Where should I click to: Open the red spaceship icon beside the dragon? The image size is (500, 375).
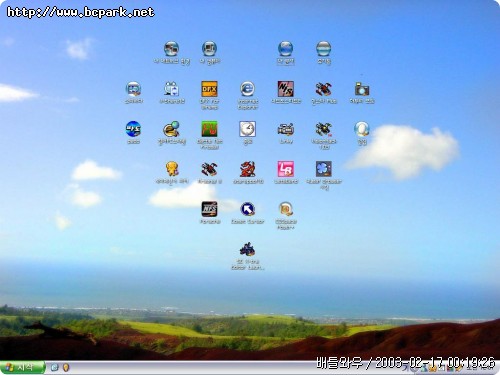(x=209, y=169)
